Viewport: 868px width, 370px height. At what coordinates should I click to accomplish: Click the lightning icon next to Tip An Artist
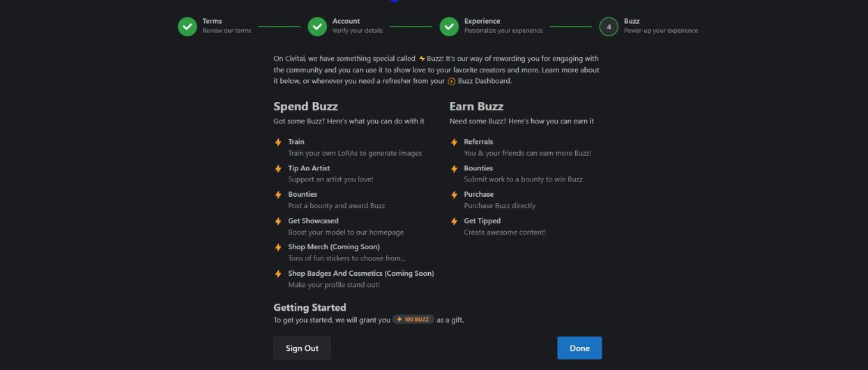278,169
